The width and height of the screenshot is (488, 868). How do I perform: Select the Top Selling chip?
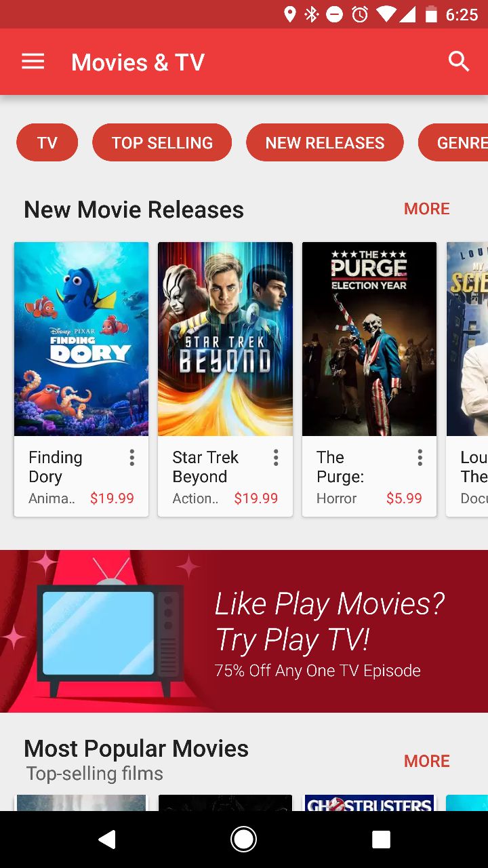tap(162, 142)
